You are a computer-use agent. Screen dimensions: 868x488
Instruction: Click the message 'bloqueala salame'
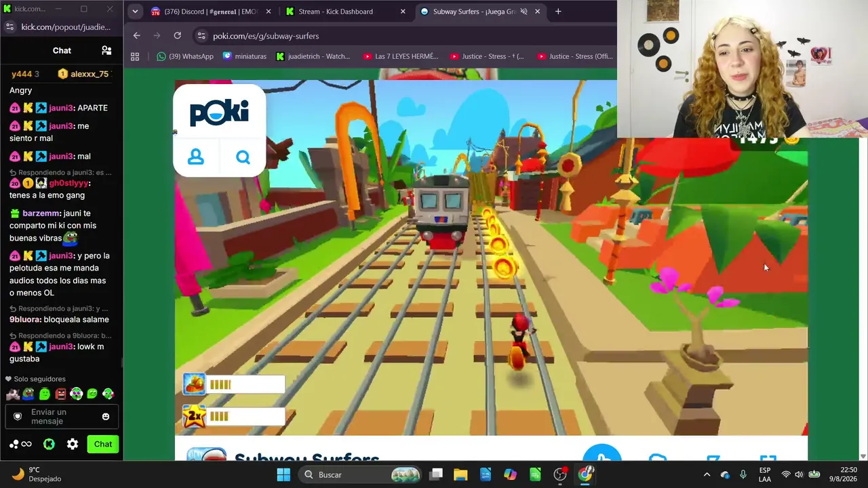click(76, 319)
